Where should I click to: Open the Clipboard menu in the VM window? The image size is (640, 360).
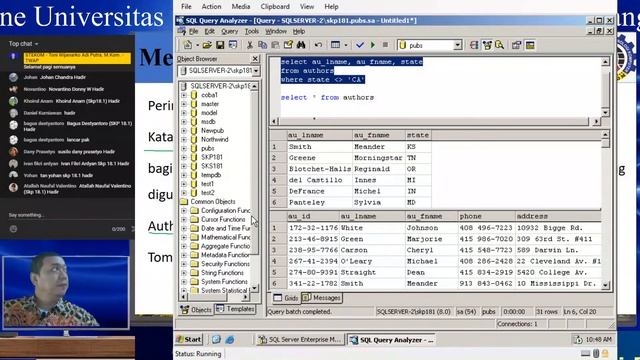click(x=275, y=7)
